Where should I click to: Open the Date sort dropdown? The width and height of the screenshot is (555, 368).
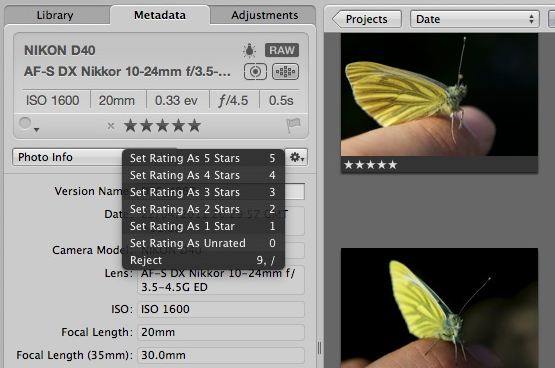(x=474, y=19)
